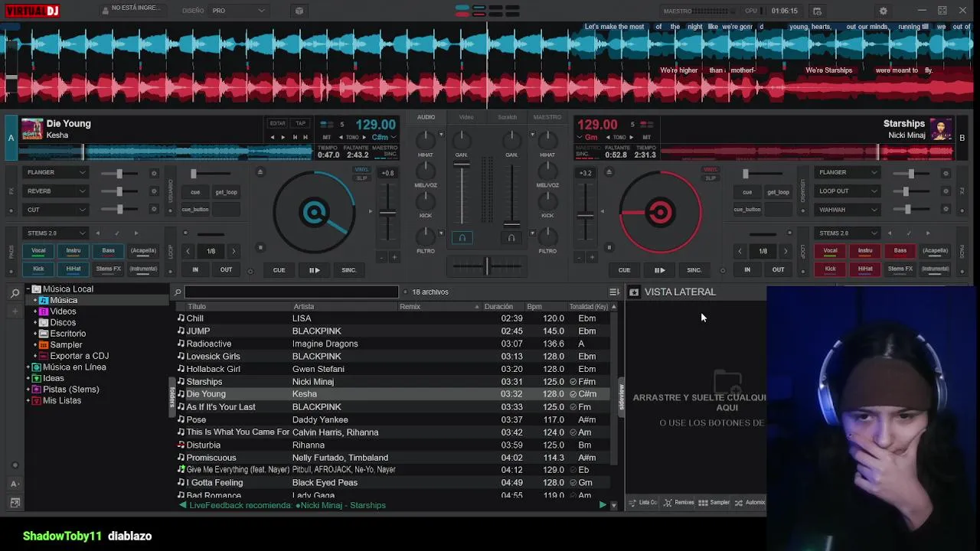Collapse the Música Local tree node
This screenshot has width=980, height=551.
[28, 289]
